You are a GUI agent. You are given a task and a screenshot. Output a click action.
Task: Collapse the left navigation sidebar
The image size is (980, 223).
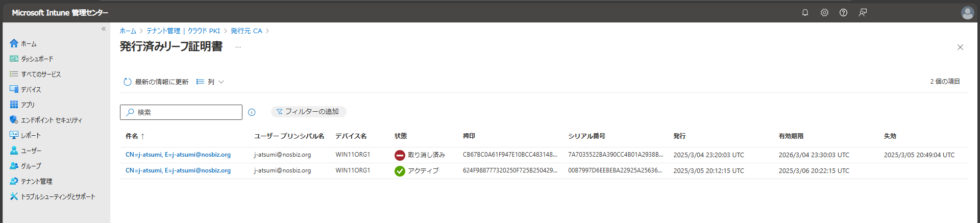(104, 29)
